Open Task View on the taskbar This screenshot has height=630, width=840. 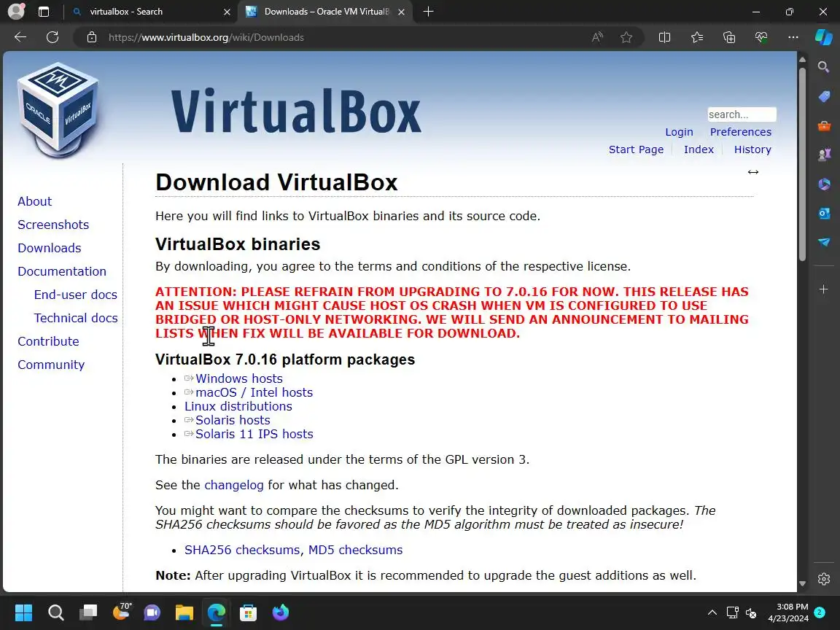point(87,612)
